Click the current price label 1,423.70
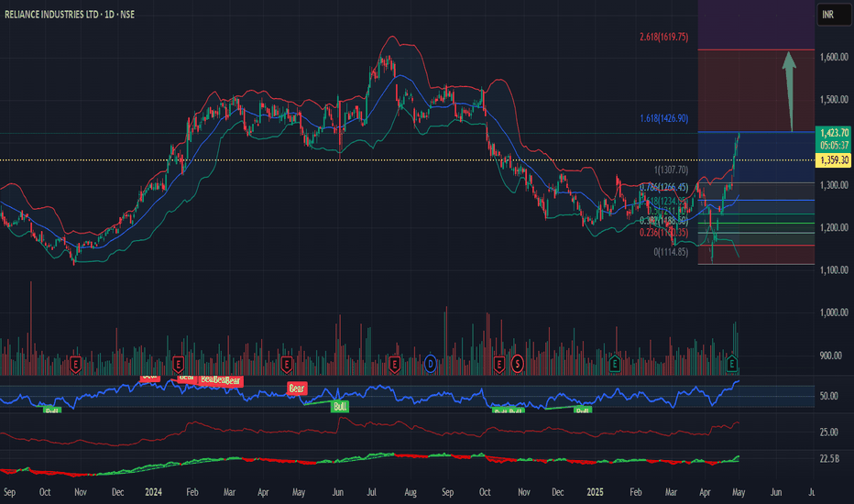 (835, 133)
